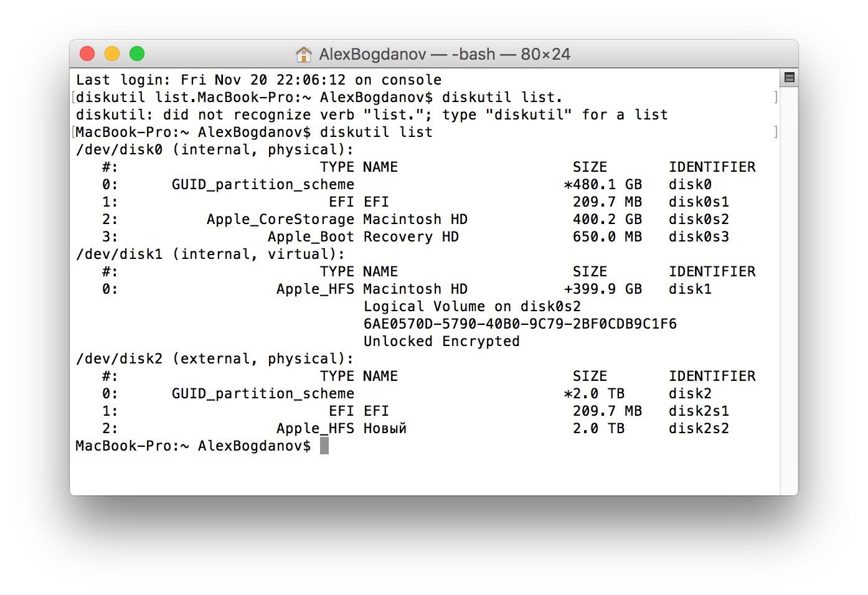
Task: Click the 'disk2s1' identifier
Action: pyautogui.click(x=699, y=411)
